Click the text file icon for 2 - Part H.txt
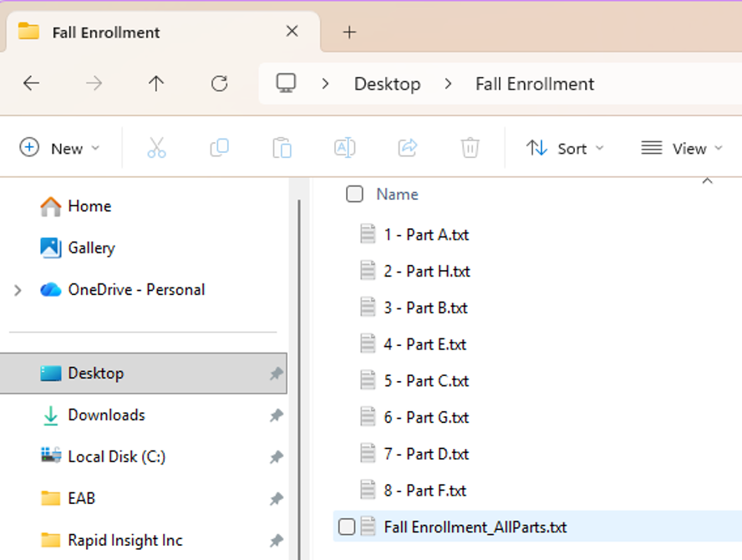Viewport: 742px width, 560px height. [x=368, y=270]
